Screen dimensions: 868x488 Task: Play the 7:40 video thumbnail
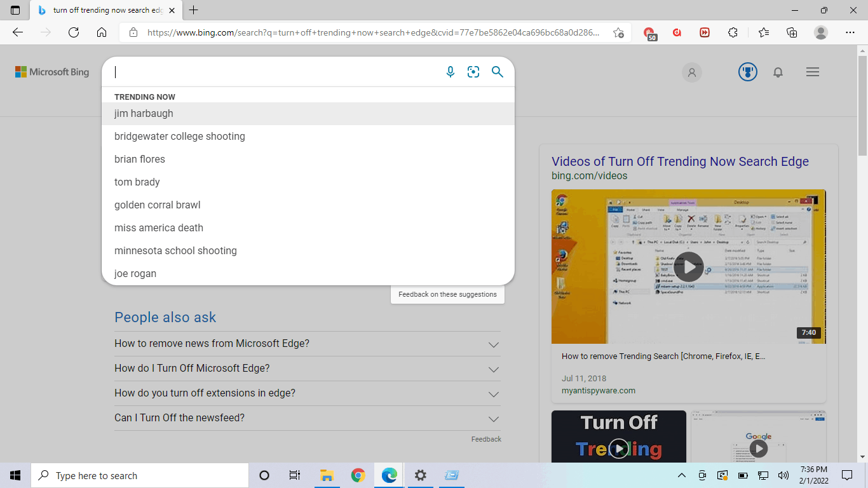(689, 267)
